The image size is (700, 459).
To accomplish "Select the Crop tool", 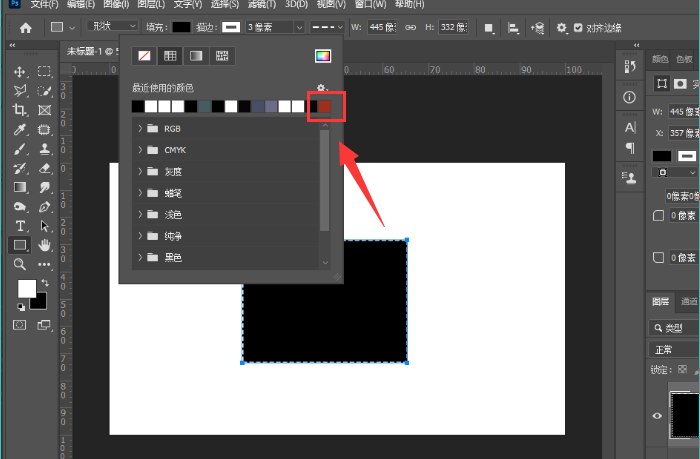I will (x=20, y=110).
